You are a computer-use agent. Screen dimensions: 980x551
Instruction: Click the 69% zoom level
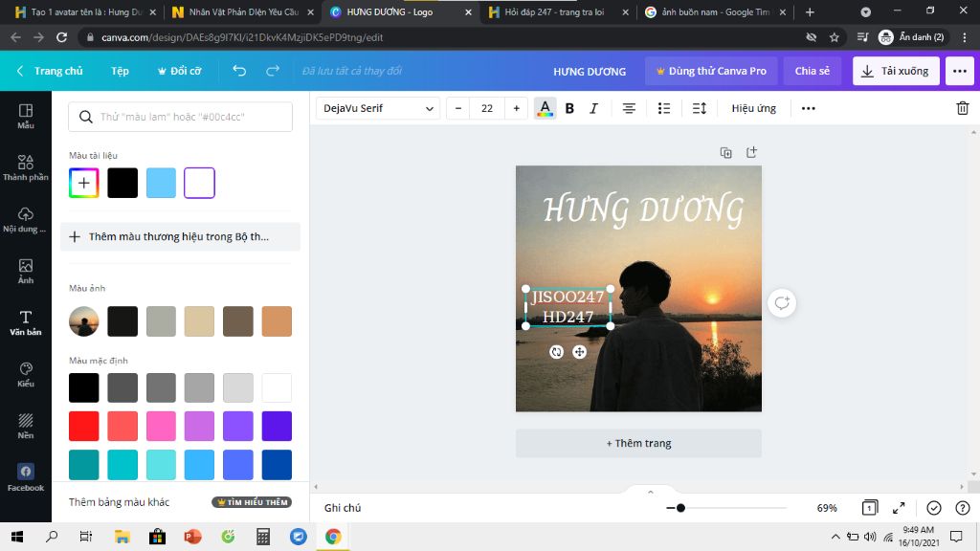[826, 508]
